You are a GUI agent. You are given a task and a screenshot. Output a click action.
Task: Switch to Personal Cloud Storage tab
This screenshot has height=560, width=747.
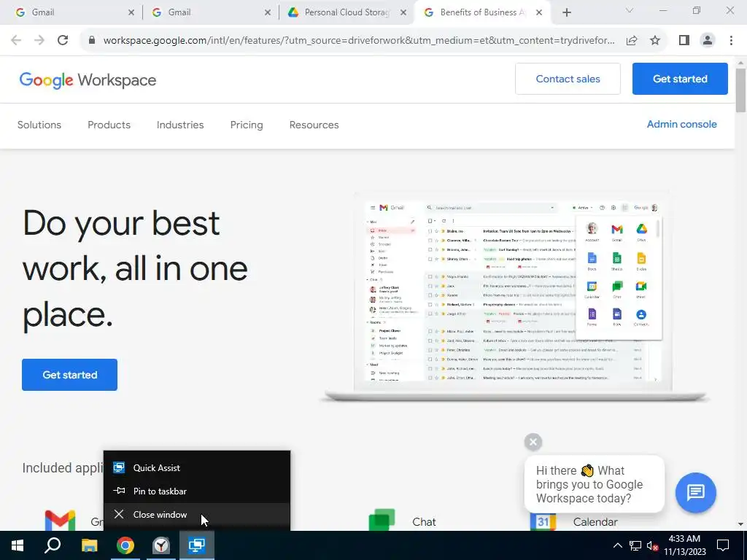tap(347, 13)
